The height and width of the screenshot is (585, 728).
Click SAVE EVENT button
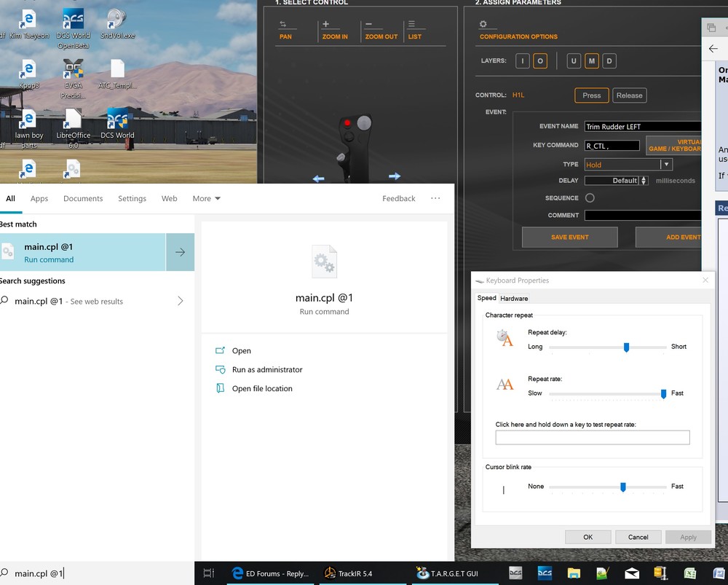pos(570,237)
